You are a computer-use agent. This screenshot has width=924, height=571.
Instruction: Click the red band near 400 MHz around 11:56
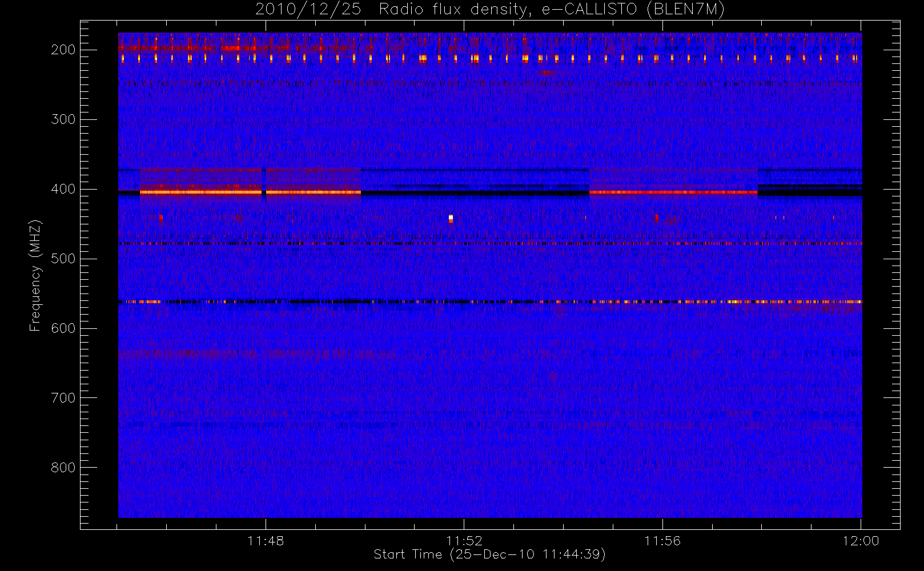(x=673, y=192)
